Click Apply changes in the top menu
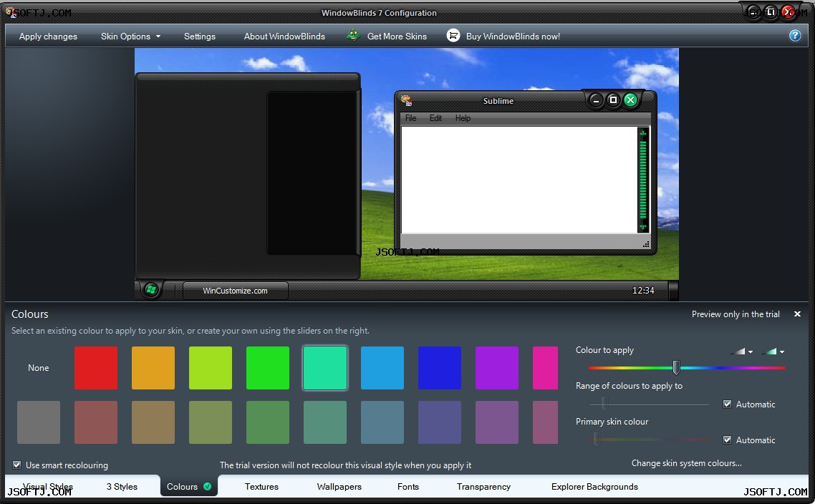The height and width of the screenshot is (504, 815). click(x=48, y=37)
